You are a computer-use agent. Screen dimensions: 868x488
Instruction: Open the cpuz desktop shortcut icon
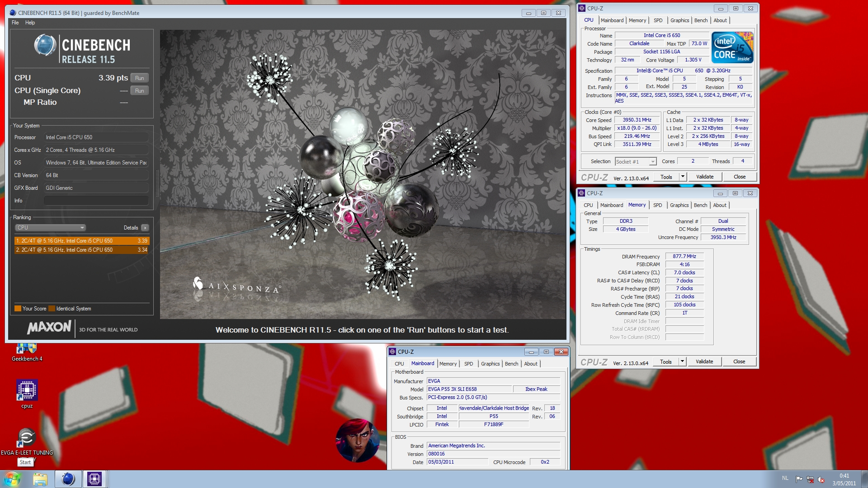pyautogui.click(x=27, y=390)
